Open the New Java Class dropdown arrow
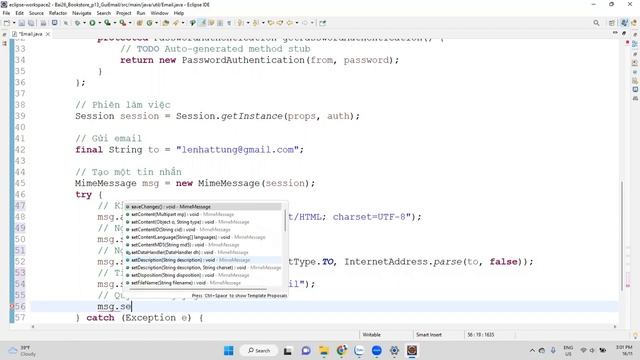Viewport: 640px width, 360px height. coord(156,23)
